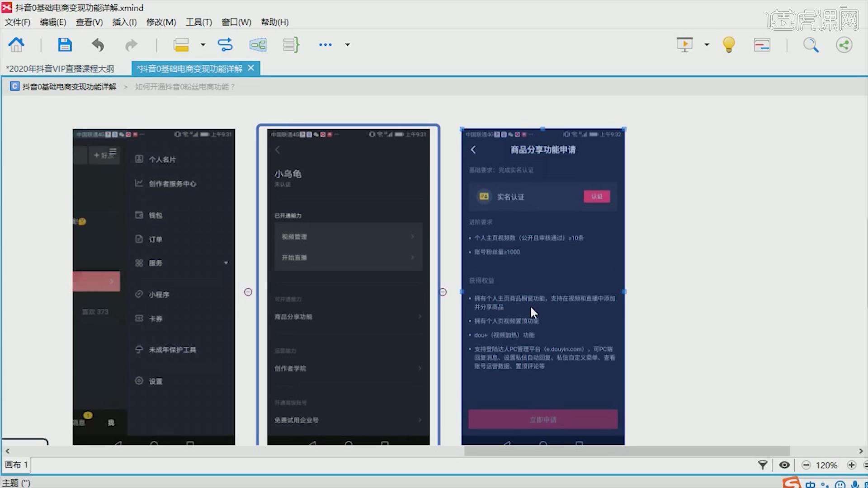Zoom in with the plus button
The image size is (868, 488).
pos(852,465)
